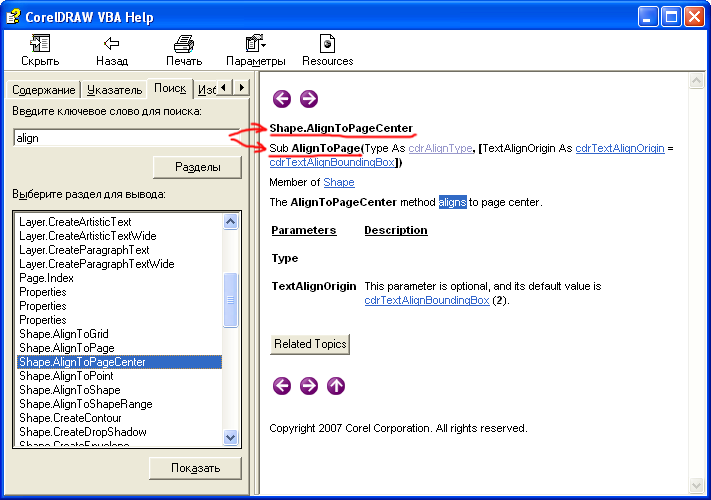This screenshot has height=500, width=711.
Task: Click bottom purple left arrow
Action: tap(282, 386)
